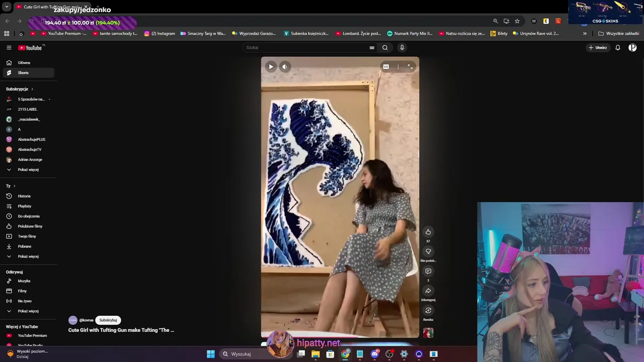Open the tab search dropdown arrow
This screenshot has width=644, height=362.
(7, 7)
